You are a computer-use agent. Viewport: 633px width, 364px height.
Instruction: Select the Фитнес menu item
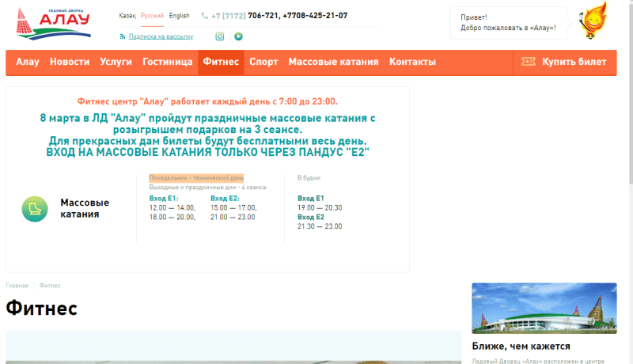(x=221, y=63)
